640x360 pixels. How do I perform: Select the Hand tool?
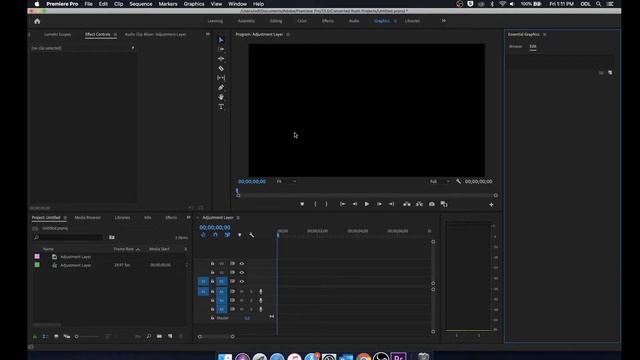(x=221, y=97)
